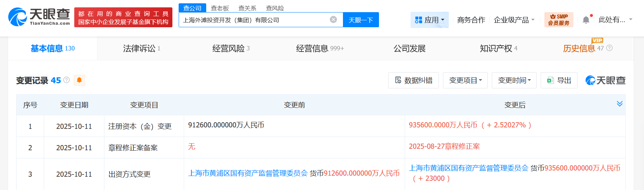Click the 数据纠错 button

413,80
